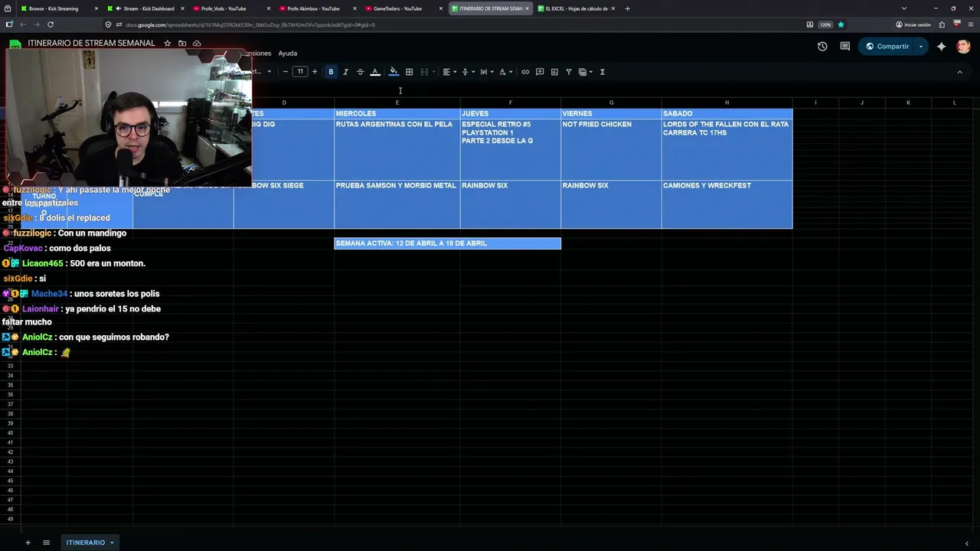
Task: Click the functions sigma icon
Action: [603, 72]
